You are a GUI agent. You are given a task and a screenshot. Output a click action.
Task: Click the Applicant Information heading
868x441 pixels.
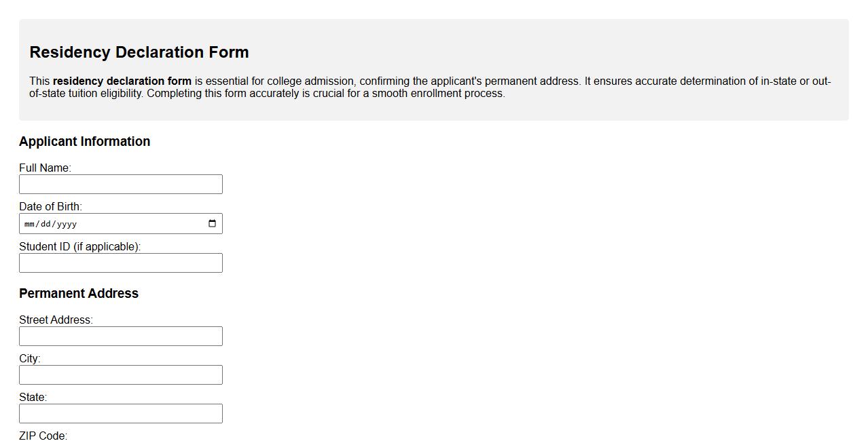[85, 141]
